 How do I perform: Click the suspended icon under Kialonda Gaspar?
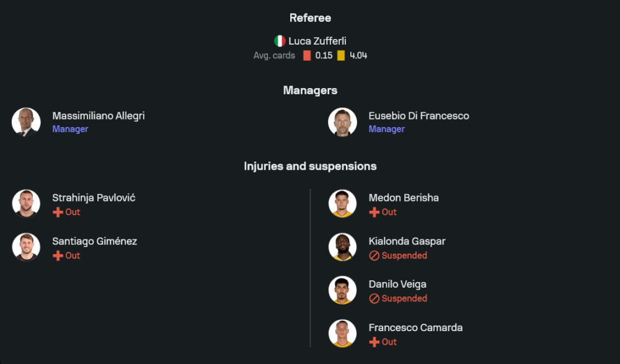pyautogui.click(x=374, y=255)
